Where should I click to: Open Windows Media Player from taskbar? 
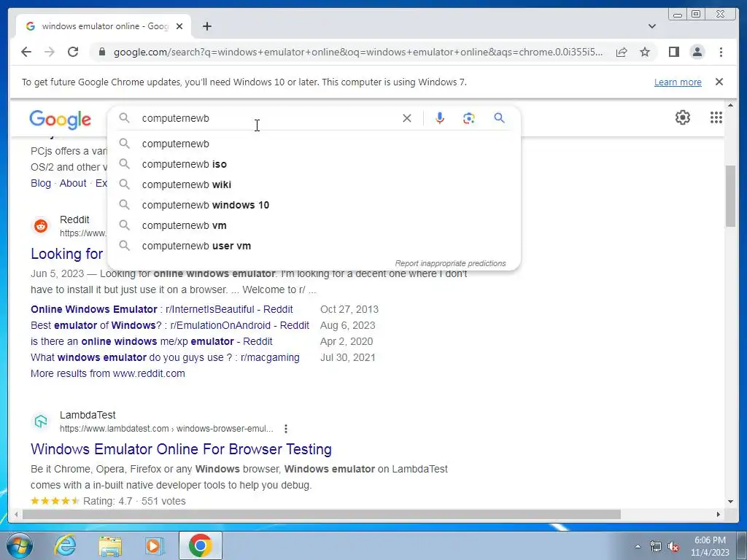pos(153,545)
